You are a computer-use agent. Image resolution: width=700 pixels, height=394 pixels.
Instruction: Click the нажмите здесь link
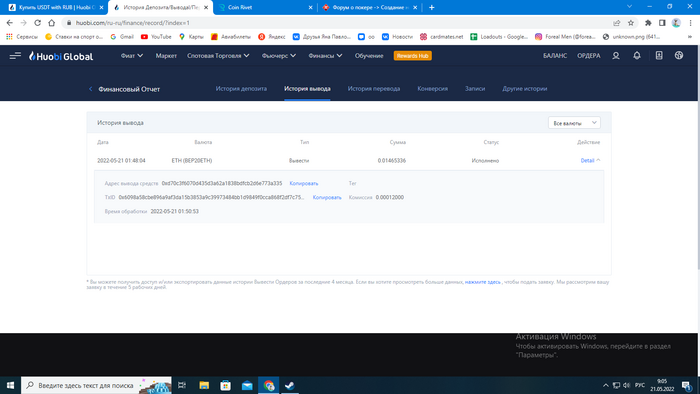pos(483,282)
